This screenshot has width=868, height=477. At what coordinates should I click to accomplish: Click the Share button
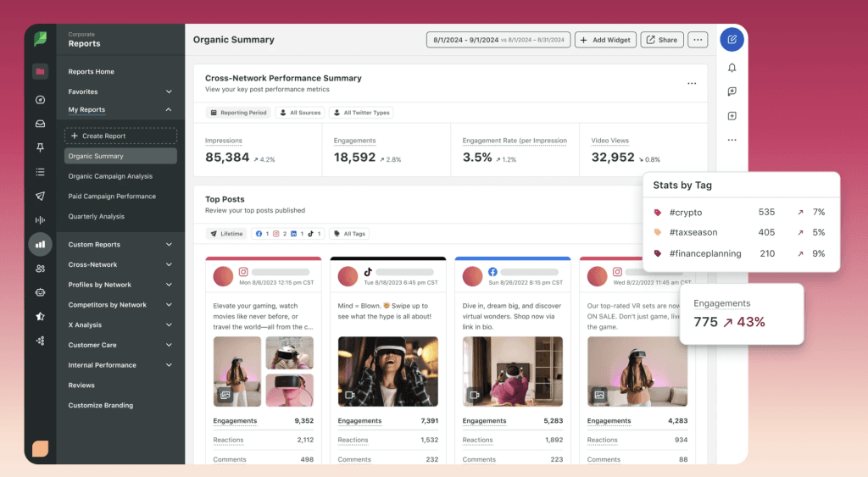662,40
